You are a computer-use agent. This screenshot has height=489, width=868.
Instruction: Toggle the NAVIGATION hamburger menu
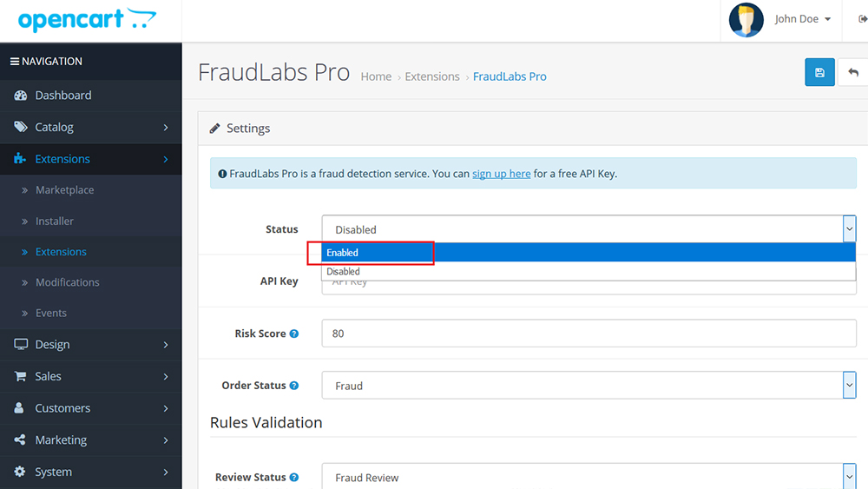point(46,62)
